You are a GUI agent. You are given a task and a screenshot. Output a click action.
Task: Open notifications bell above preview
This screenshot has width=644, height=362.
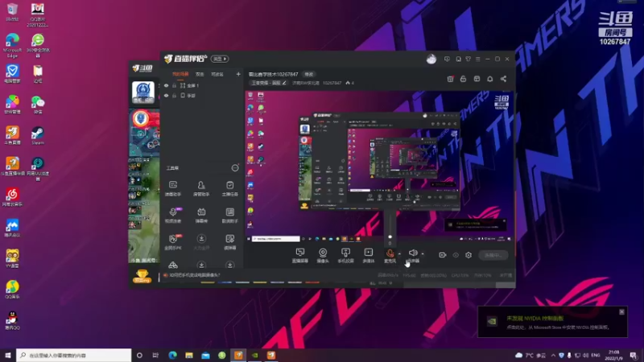pyautogui.click(x=490, y=79)
